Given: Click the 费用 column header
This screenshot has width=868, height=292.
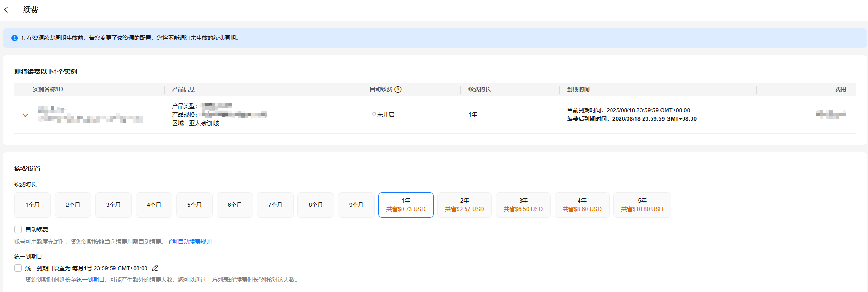Looking at the screenshot, I should click(841, 89).
